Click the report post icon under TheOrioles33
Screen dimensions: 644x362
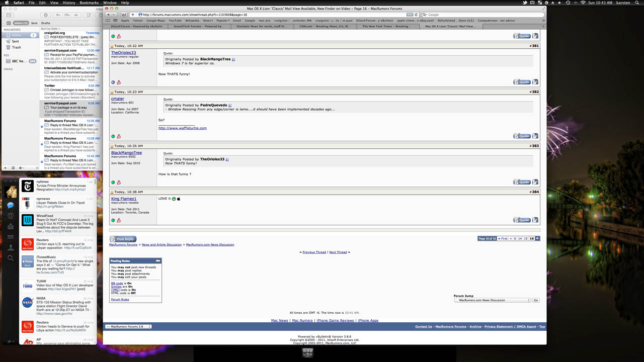pos(119,82)
